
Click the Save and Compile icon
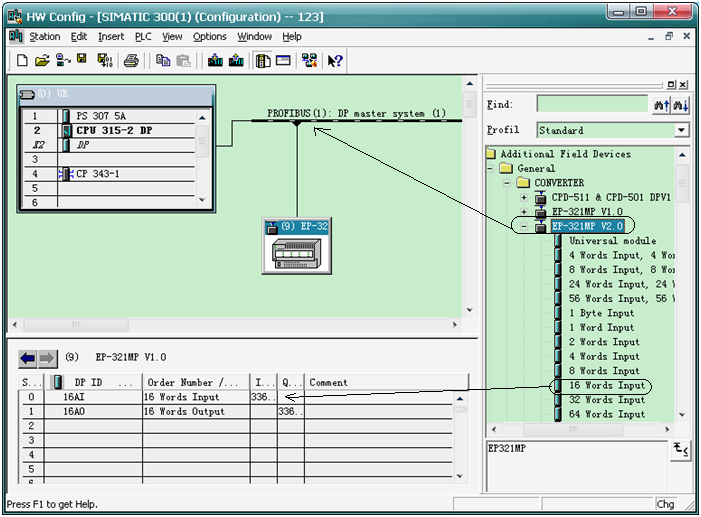coord(104,61)
